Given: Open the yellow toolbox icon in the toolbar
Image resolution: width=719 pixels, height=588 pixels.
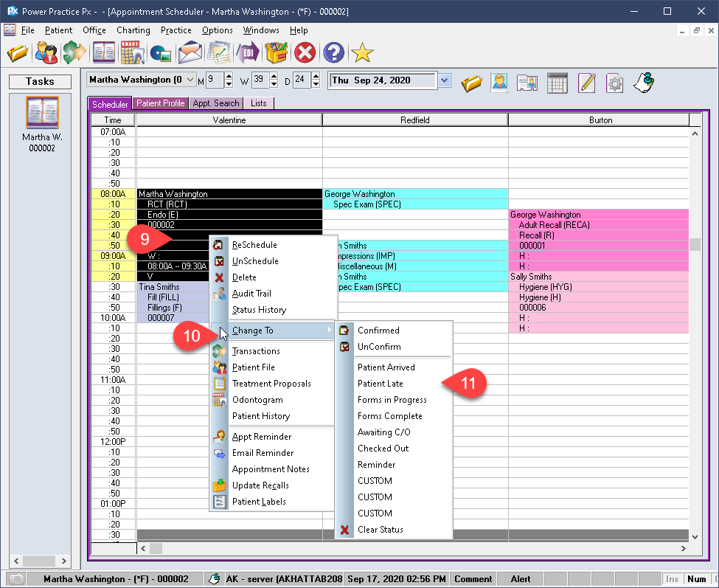Looking at the screenshot, I should click(277, 52).
